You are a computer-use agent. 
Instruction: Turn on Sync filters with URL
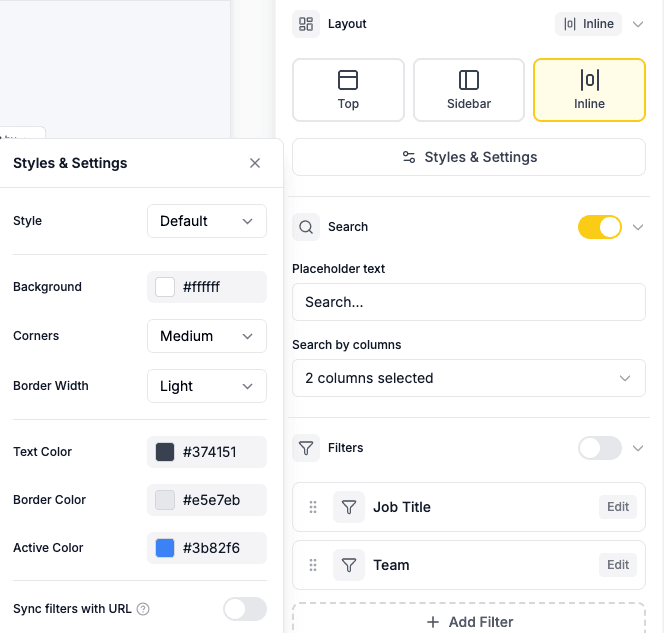(244, 609)
